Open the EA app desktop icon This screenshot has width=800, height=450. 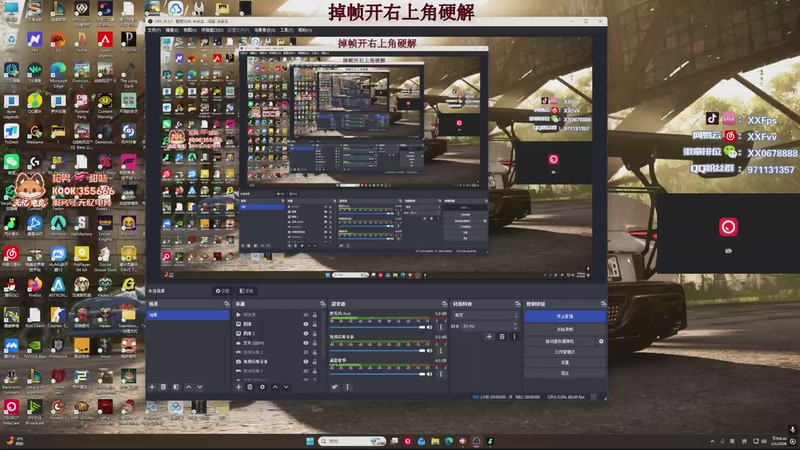click(x=58, y=41)
